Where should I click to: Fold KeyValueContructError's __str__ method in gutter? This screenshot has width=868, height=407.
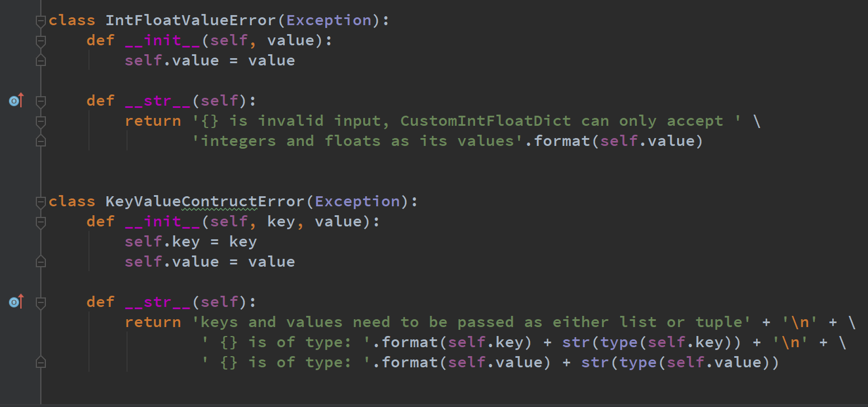[40, 302]
